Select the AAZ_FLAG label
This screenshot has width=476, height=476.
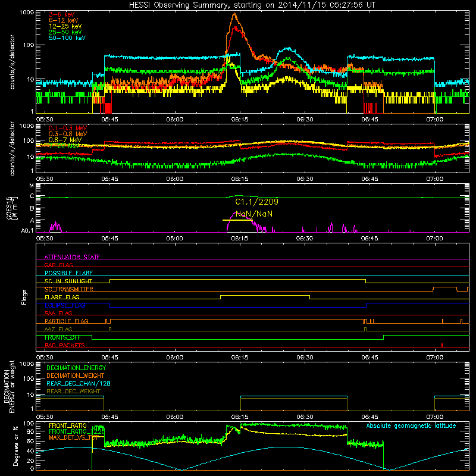[58, 329]
